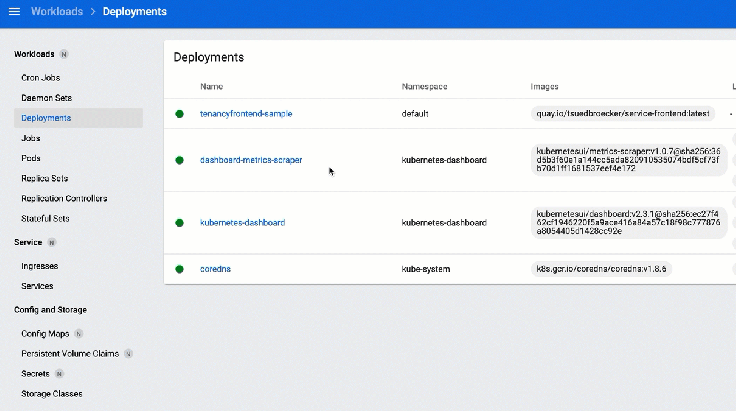Screen dimensions: 736x411
Task: Navigate to Ingresses
Action: (x=39, y=266)
